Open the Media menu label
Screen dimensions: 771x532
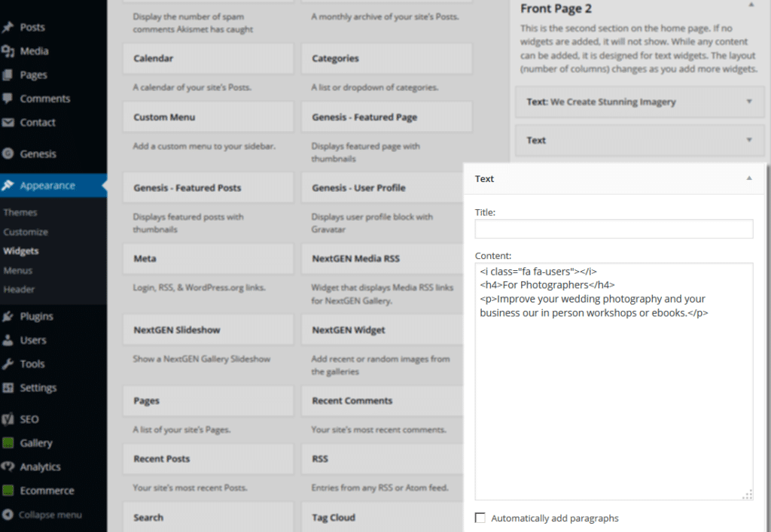tap(34, 51)
